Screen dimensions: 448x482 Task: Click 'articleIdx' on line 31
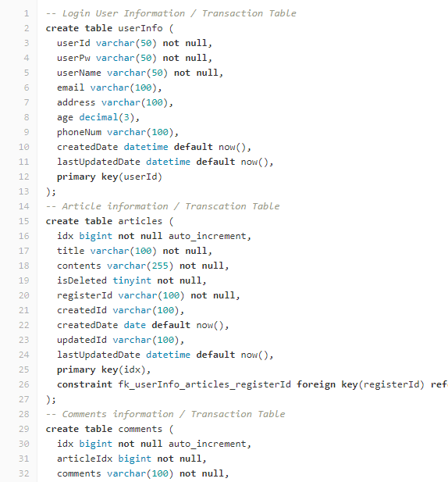[85, 459]
